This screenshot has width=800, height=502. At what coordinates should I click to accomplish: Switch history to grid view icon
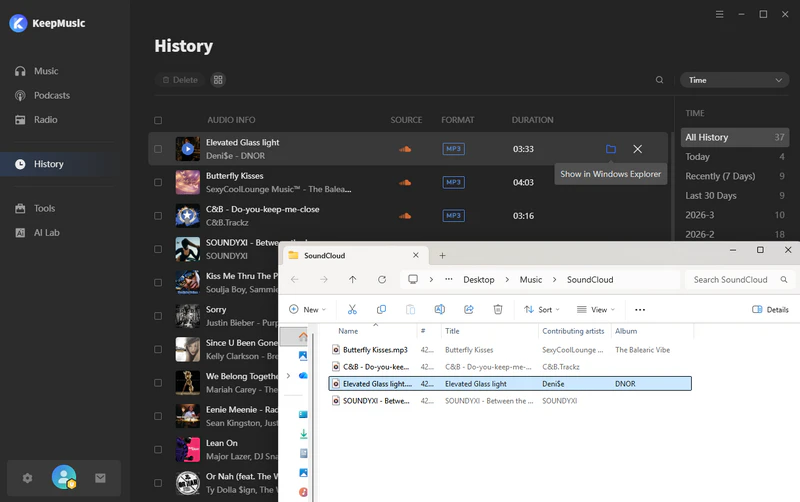point(218,80)
